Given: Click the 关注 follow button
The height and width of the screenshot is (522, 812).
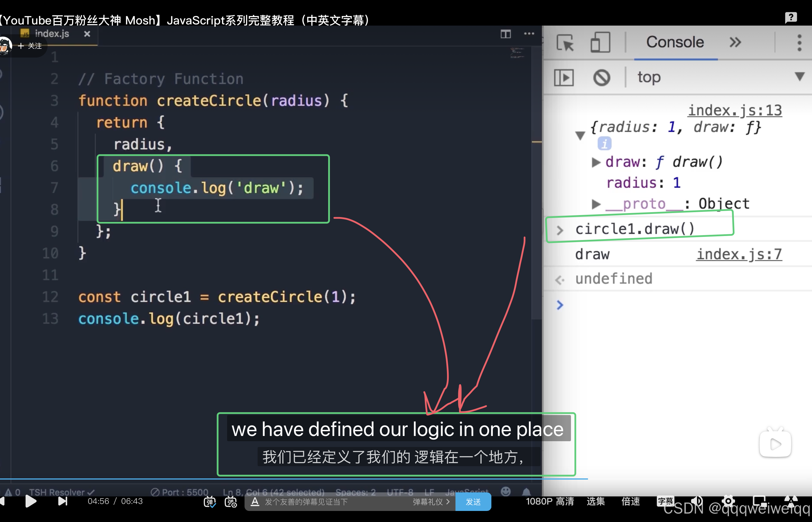Looking at the screenshot, I should (x=30, y=46).
